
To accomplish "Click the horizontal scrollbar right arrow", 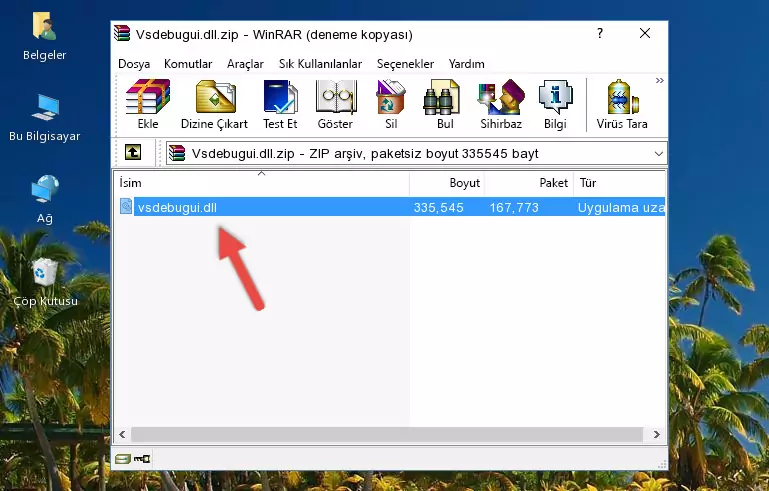I will [657, 435].
